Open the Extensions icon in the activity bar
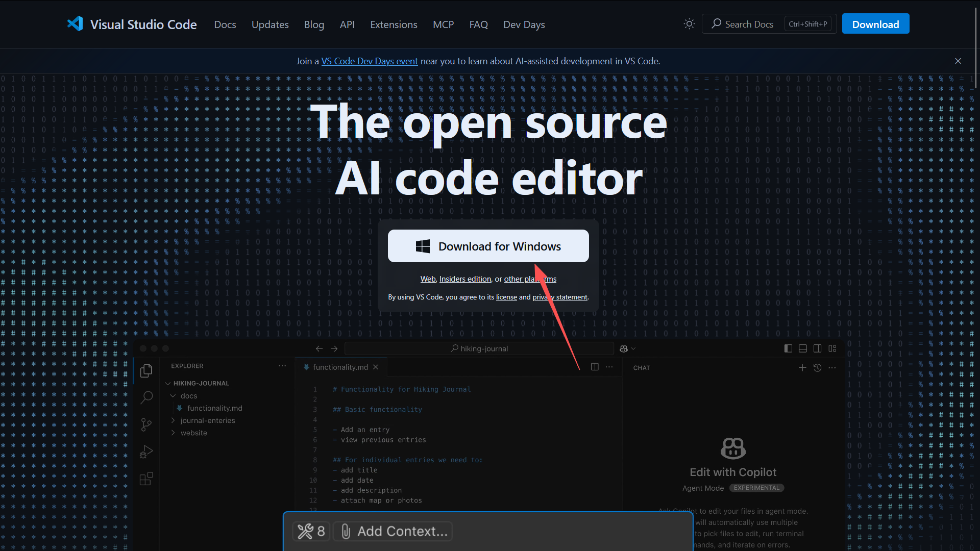This screenshot has height=551, width=980. coord(146,479)
